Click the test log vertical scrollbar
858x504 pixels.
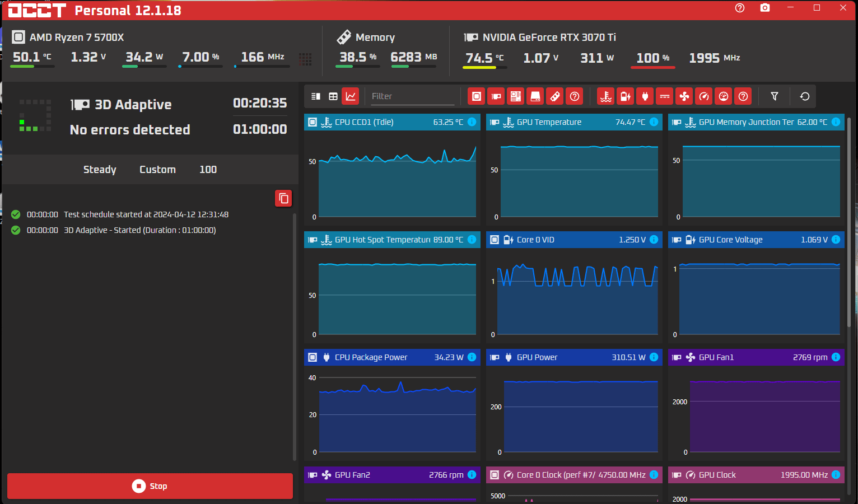click(x=295, y=336)
